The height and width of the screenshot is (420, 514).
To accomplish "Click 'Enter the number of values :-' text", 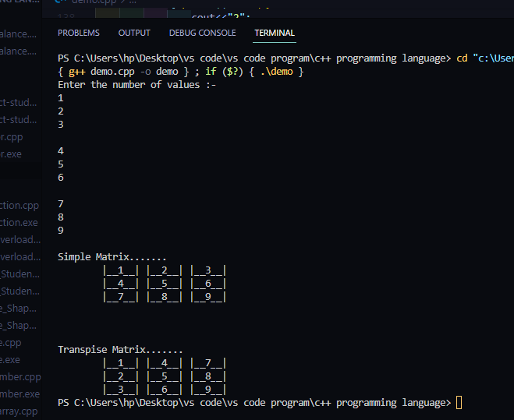I will tap(137, 85).
